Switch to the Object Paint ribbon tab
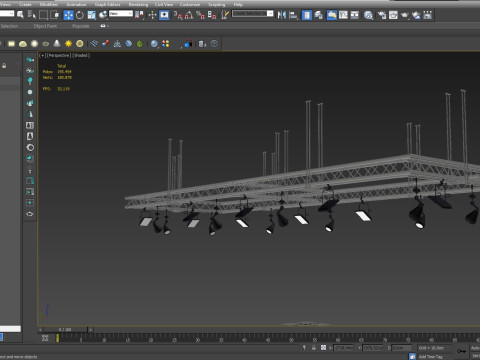Image resolution: width=480 pixels, height=360 pixels. [45, 26]
